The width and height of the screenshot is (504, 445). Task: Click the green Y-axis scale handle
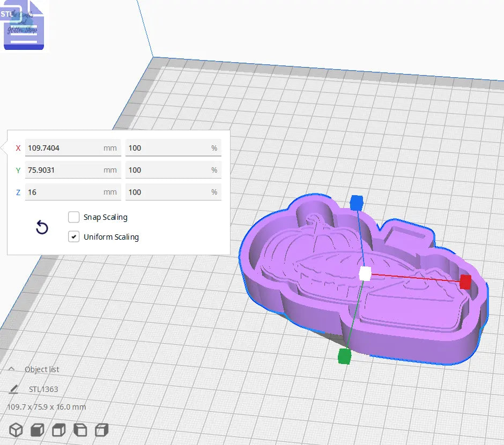(x=344, y=356)
